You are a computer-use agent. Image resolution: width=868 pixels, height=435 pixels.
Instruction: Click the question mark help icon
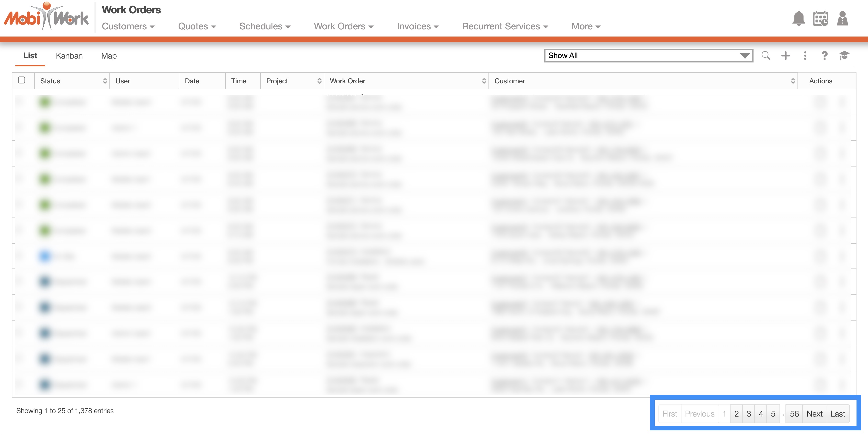pos(824,56)
